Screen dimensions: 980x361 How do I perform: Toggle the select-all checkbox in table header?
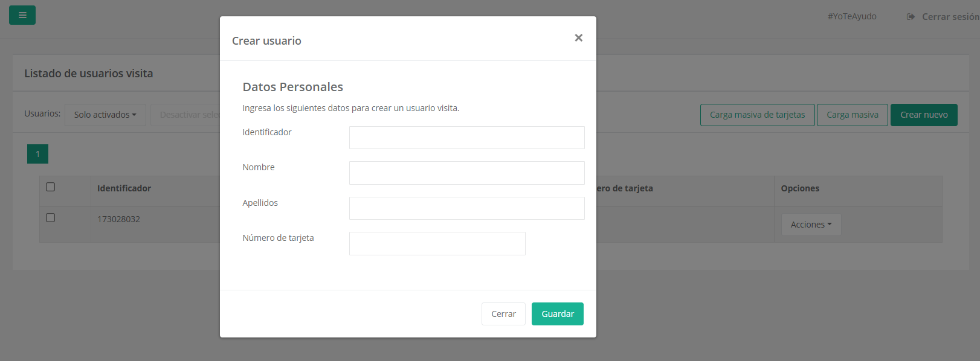coord(51,187)
